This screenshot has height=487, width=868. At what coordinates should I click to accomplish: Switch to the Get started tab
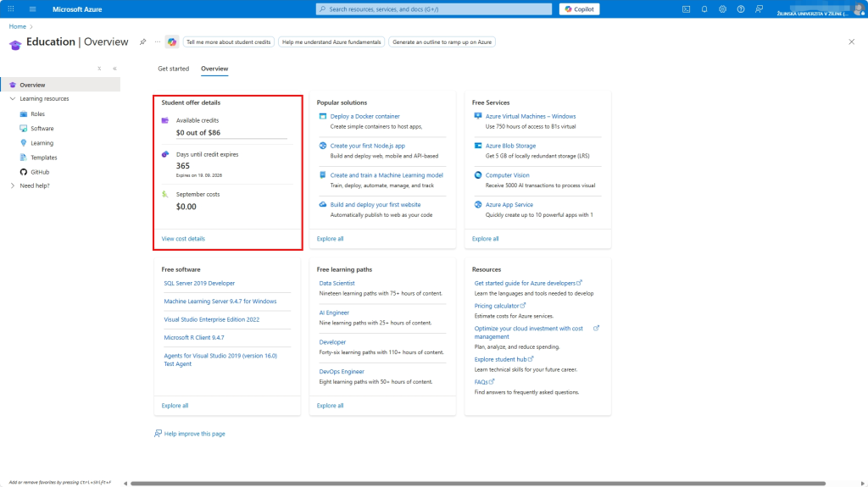173,69
